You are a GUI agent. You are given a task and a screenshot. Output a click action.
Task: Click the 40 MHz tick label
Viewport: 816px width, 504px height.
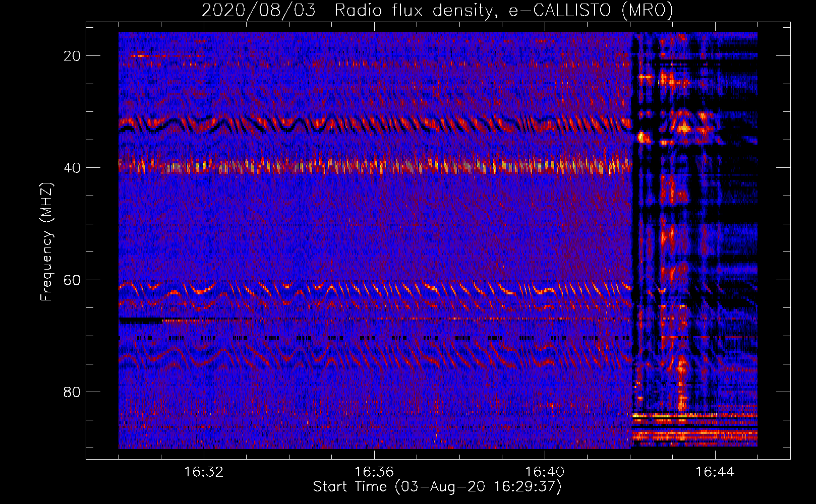(x=72, y=168)
